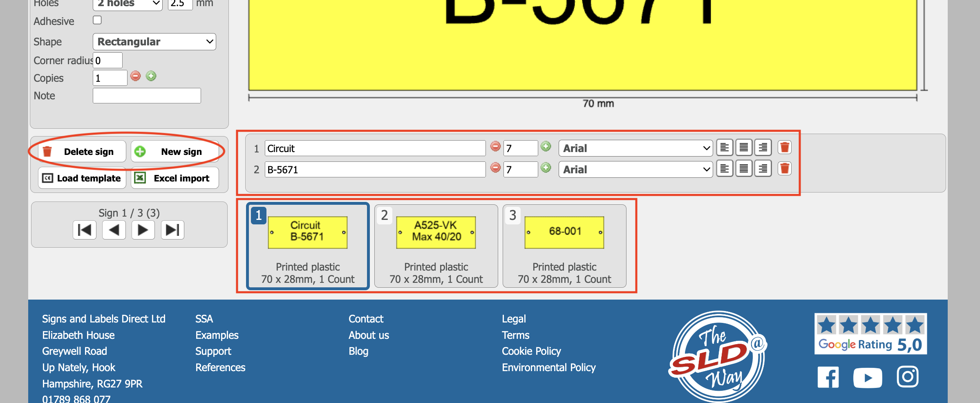Click the New sign button
The image size is (980, 403).
tap(175, 152)
